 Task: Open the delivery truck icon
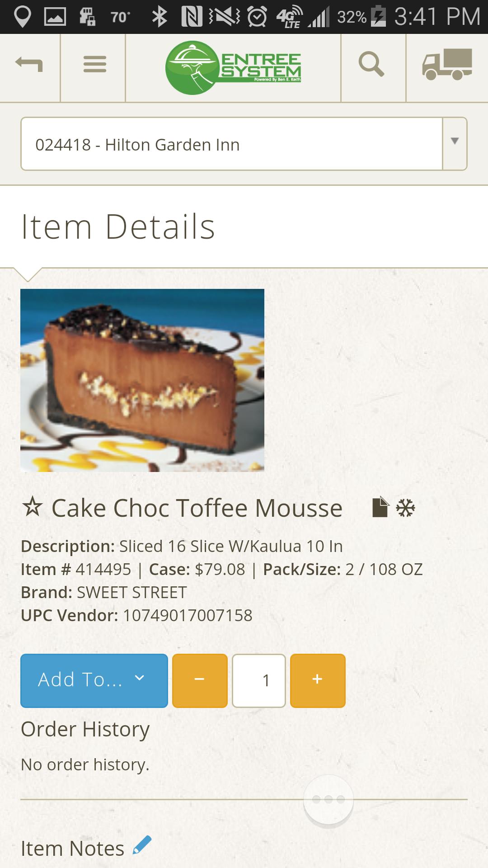447,64
